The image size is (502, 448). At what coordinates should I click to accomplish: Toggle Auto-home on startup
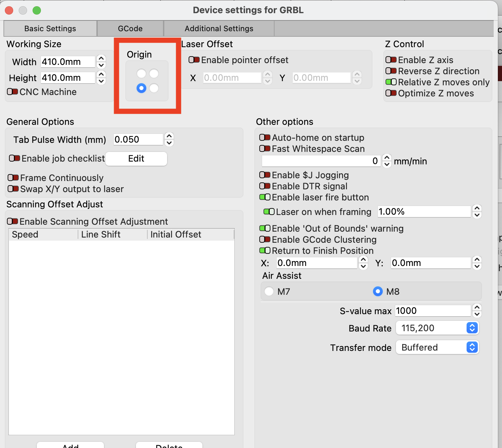[x=265, y=138]
